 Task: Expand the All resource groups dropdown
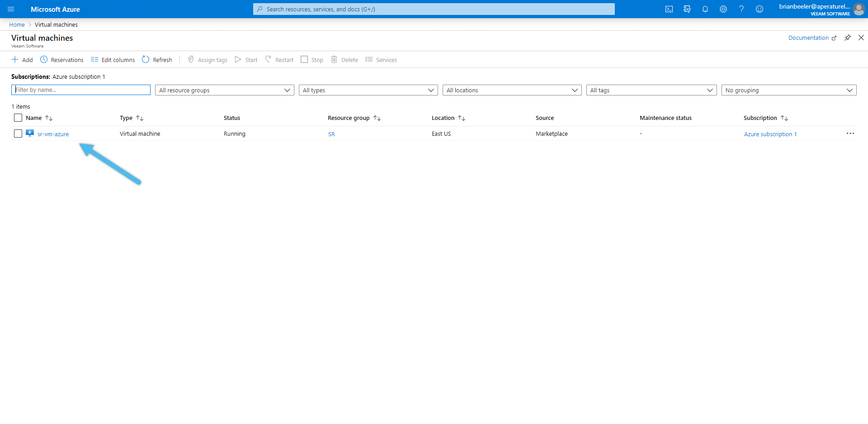click(x=225, y=90)
